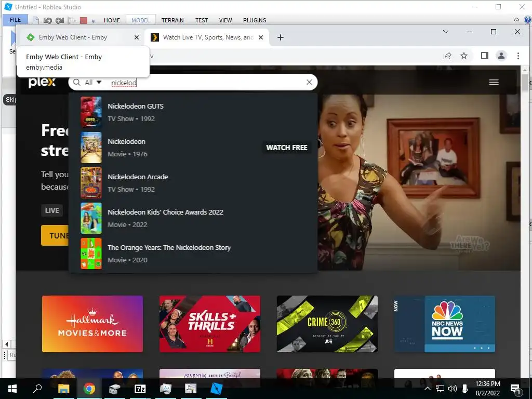This screenshot has width=532, height=399.
Task: Close the Watch Live TV tab
Action: (261, 37)
